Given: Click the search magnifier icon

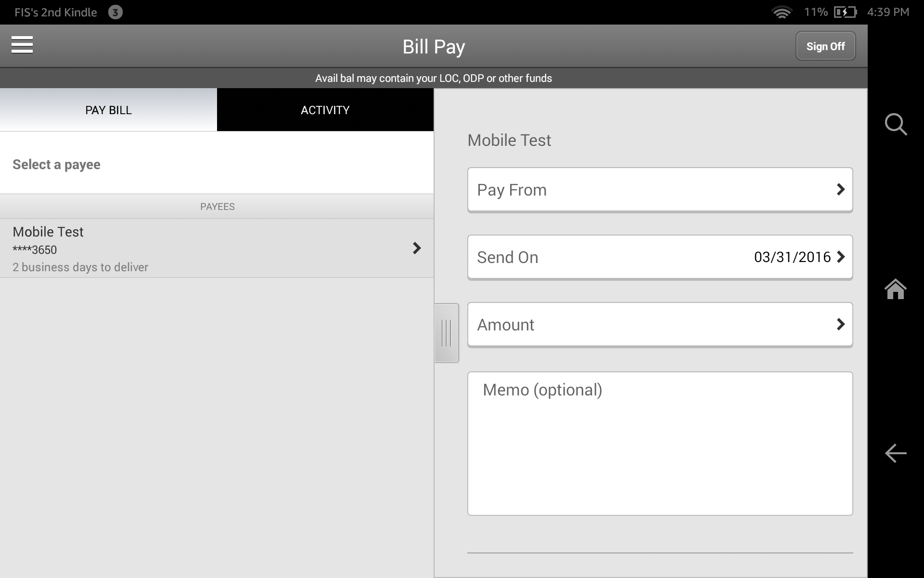Looking at the screenshot, I should click(x=896, y=125).
